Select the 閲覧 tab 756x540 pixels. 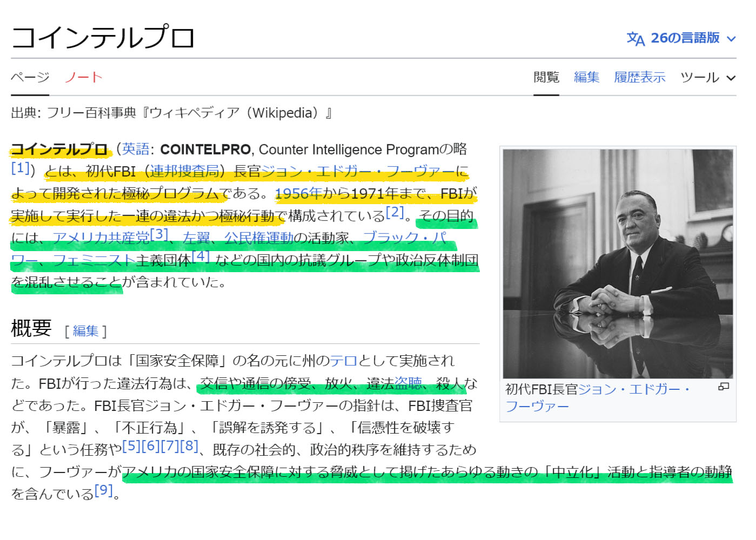[x=546, y=77]
